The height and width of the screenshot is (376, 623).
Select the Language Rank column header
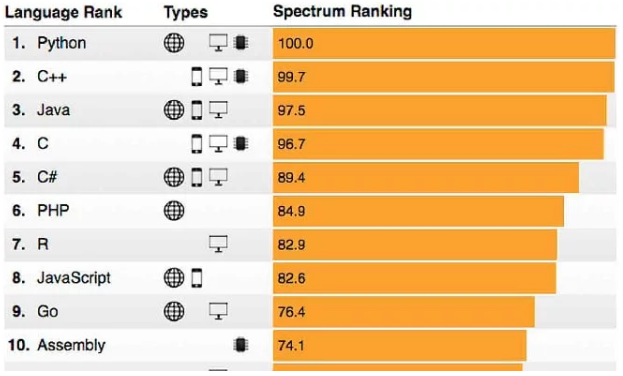[x=63, y=12]
